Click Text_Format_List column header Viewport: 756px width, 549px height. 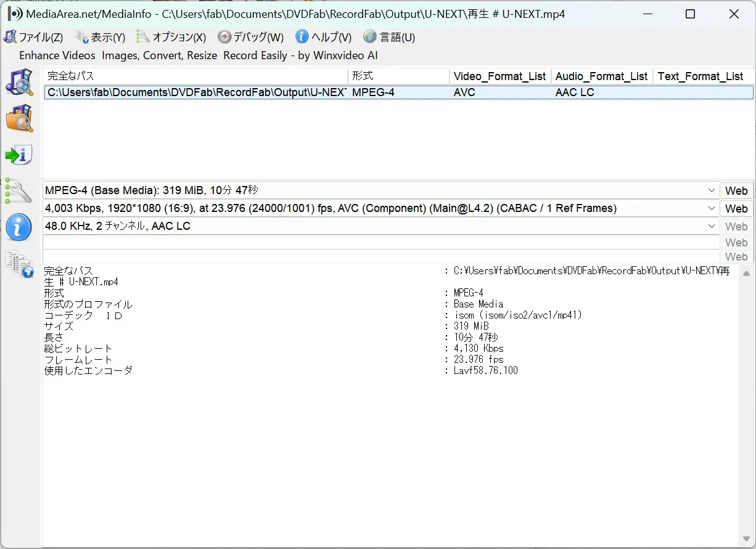(703, 76)
